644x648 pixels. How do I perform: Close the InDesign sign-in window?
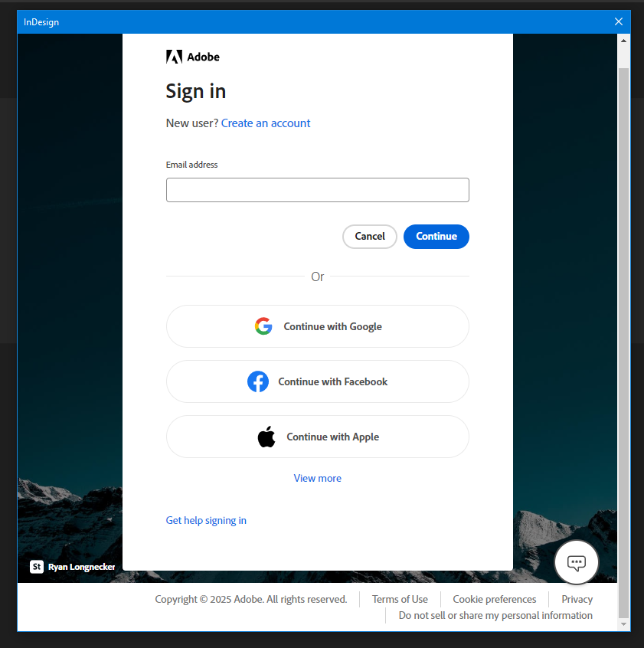(x=619, y=21)
